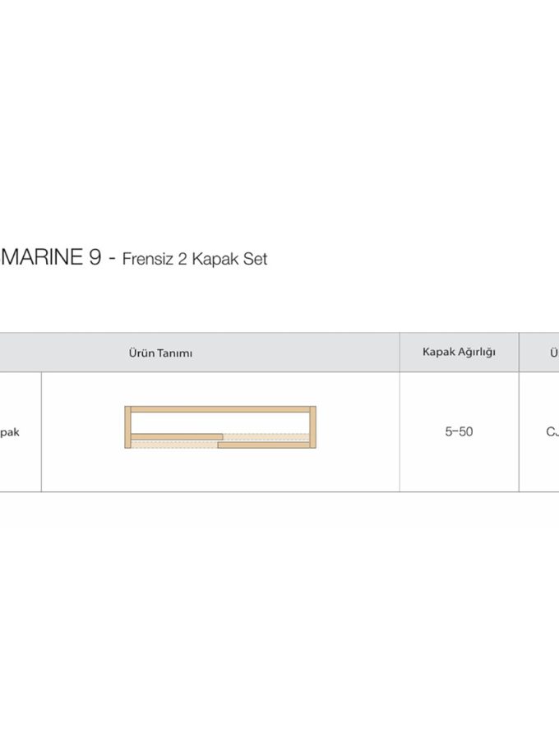Click the partially visible 'pak' row label
This screenshot has width=559, height=756.
9,431
